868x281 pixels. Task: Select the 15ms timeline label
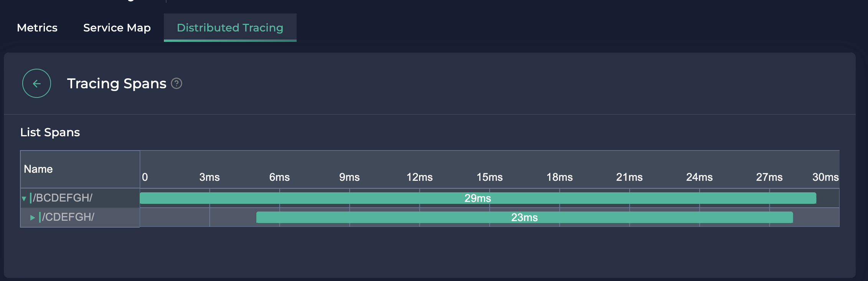[x=489, y=177]
